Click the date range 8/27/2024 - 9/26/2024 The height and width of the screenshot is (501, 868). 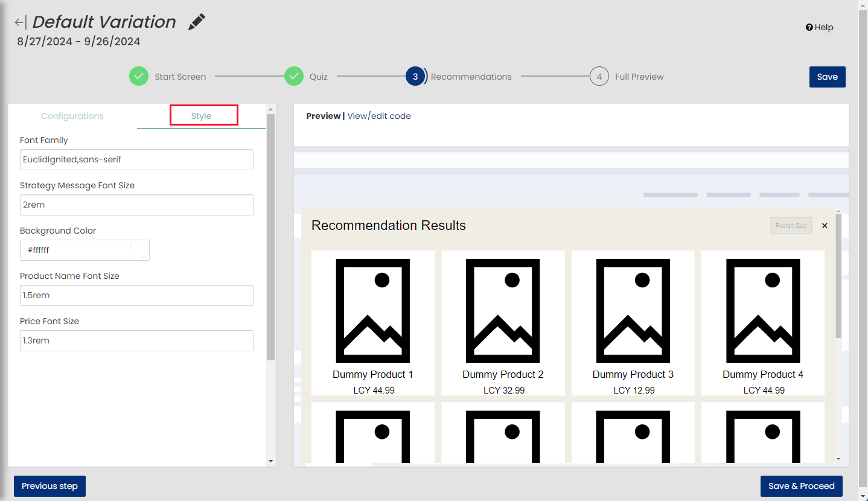(78, 42)
